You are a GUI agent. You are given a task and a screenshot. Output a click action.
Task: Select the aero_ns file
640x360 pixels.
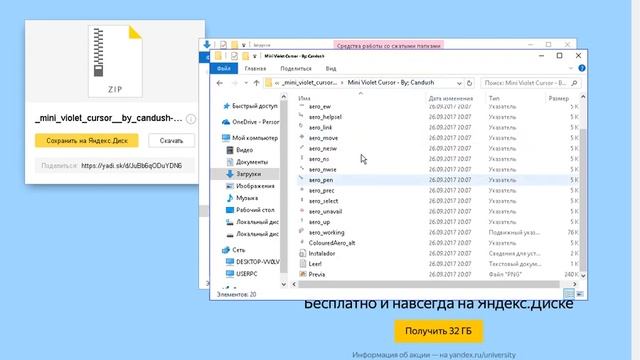[x=318, y=159]
